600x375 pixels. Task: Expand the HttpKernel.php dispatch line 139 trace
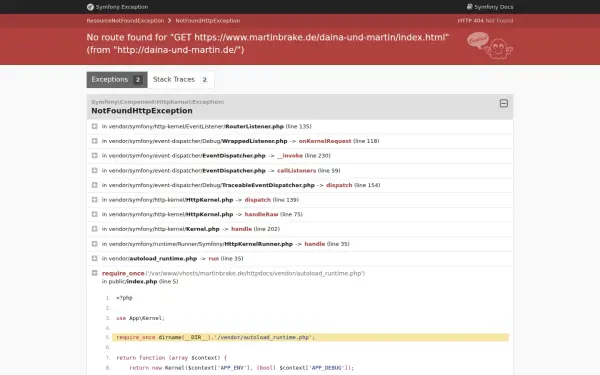[95, 200]
